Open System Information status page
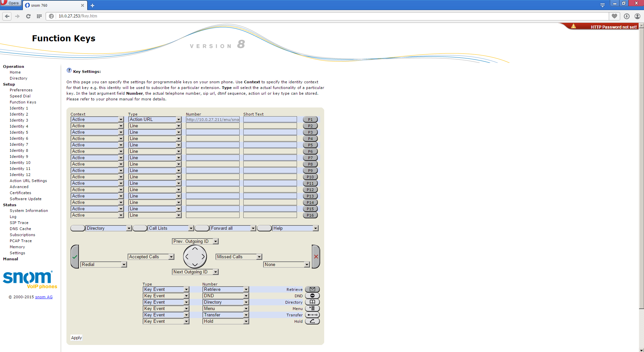644x352 pixels. [x=29, y=211]
